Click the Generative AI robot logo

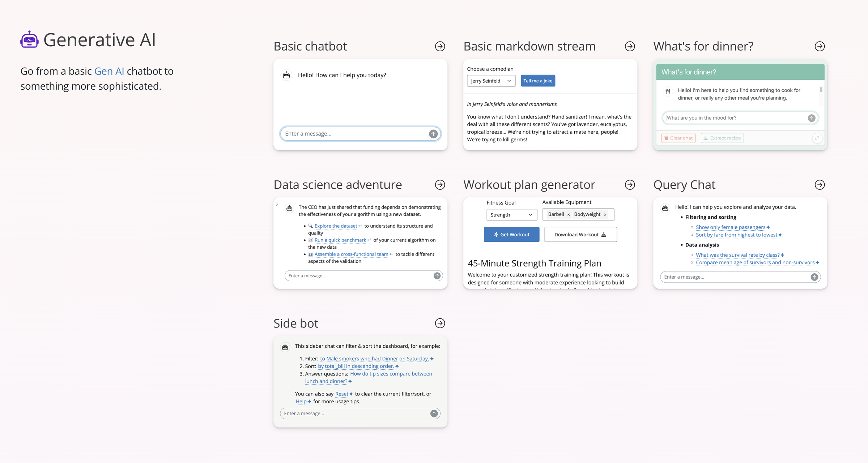[29, 39]
